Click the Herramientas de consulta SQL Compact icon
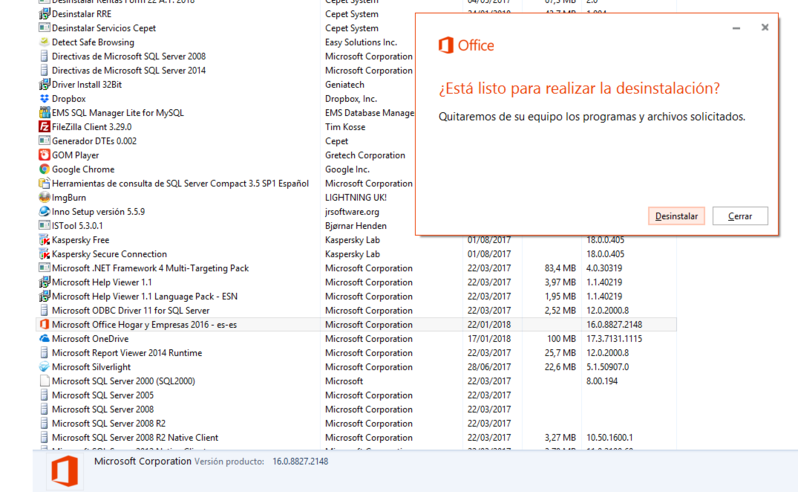The width and height of the screenshot is (798, 492). click(44, 183)
